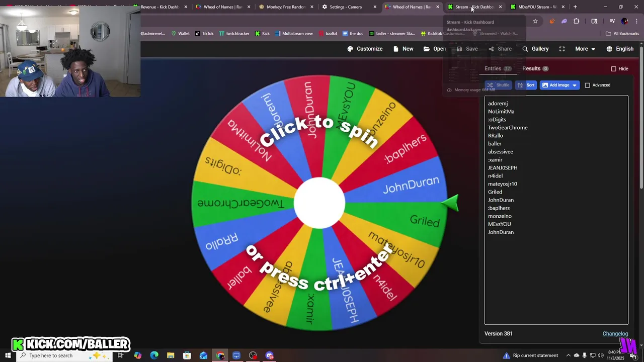The height and width of the screenshot is (362, 644).
Task: Open the wheel Gallery
Action: pyautogui.click(x=535, y=49)
